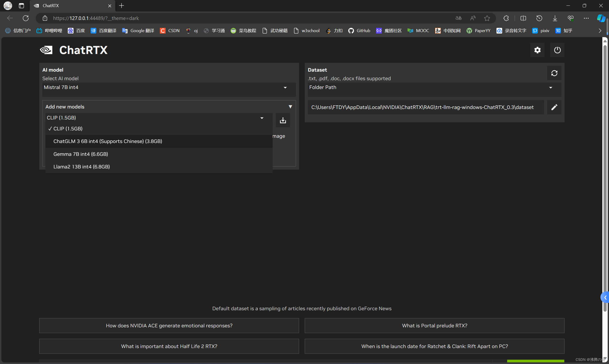Choose Gemma 7B int4 from list
This screenshot has height=364, width=609.
coord(81,154)
